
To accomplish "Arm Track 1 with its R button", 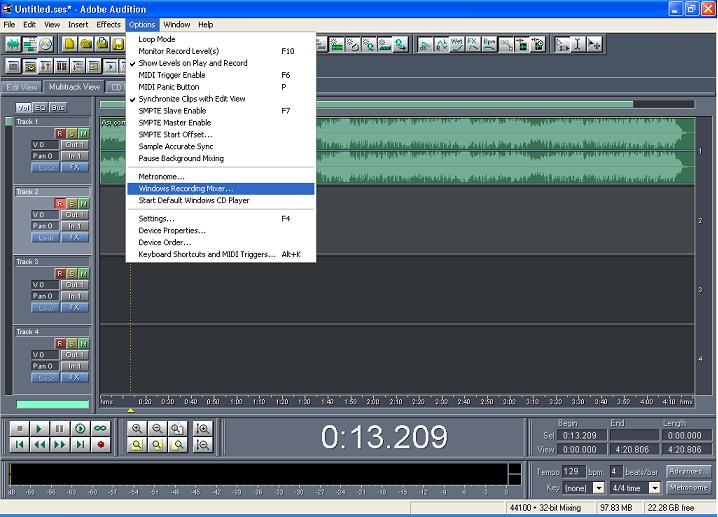I will pyautogui.click(x=60, y=133).
